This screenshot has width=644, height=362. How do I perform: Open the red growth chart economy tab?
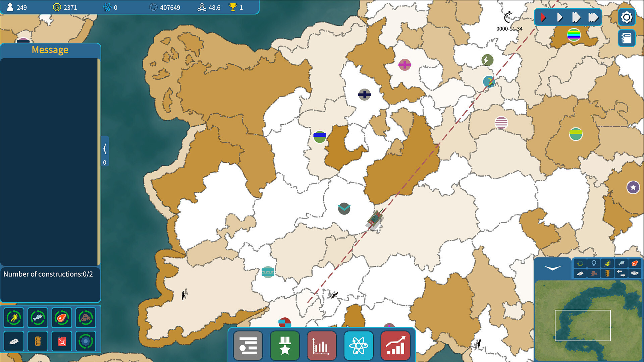(395, 346)
